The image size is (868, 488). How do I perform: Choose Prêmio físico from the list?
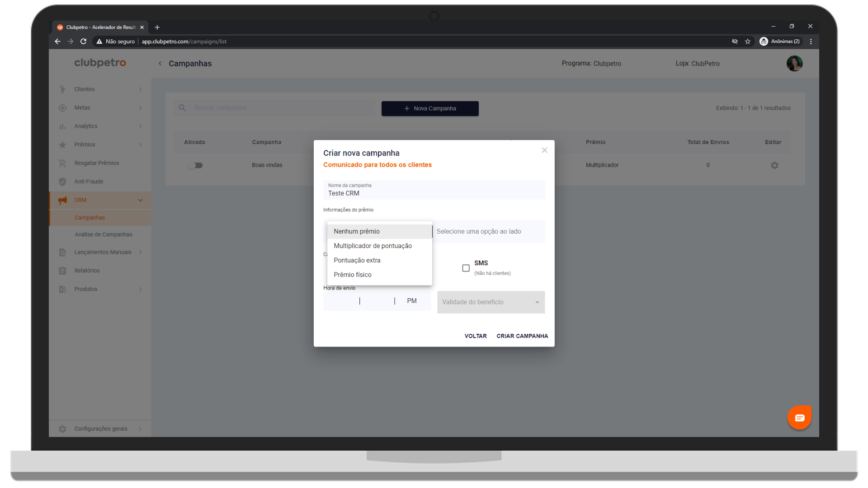(353, 275)
